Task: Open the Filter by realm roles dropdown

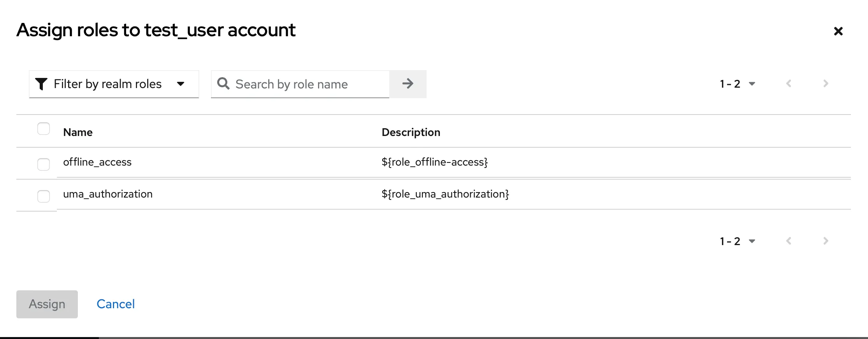Action: tap(114, 84)
